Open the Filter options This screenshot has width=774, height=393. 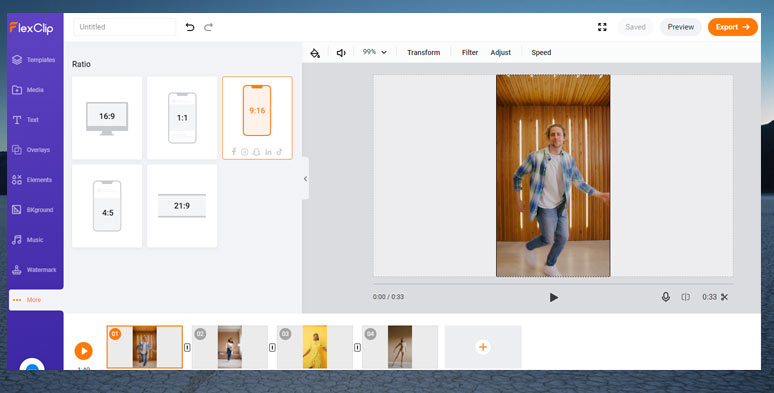click(x=470, y=52)
